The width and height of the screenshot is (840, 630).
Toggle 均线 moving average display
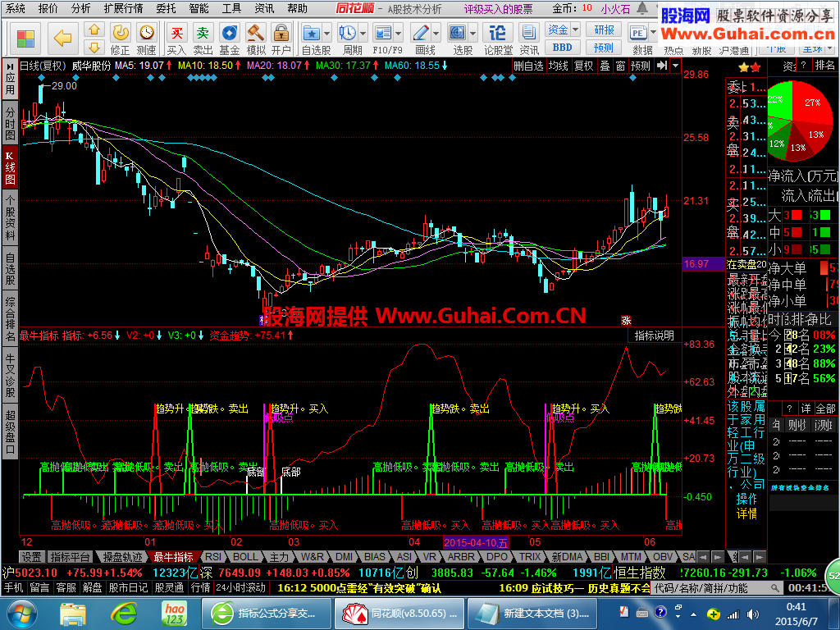pyautogui.click(x=559, y=66)
